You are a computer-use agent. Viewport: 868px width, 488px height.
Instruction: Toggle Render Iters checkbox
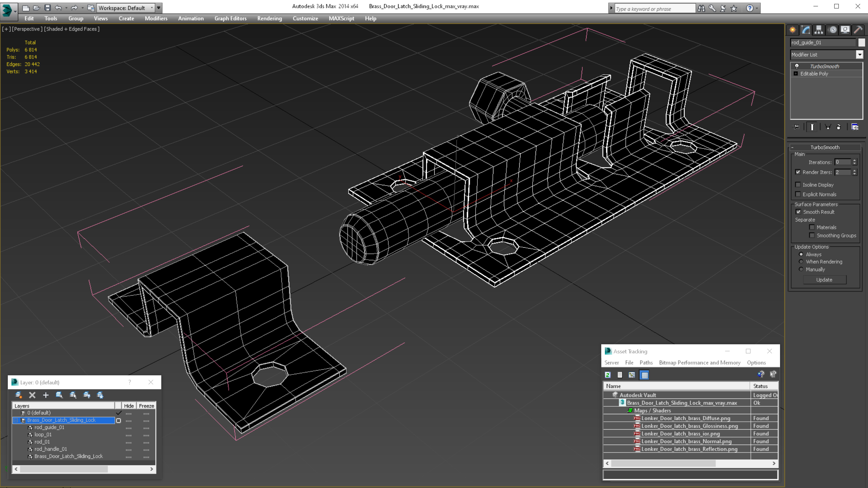[x=798, y=172]
